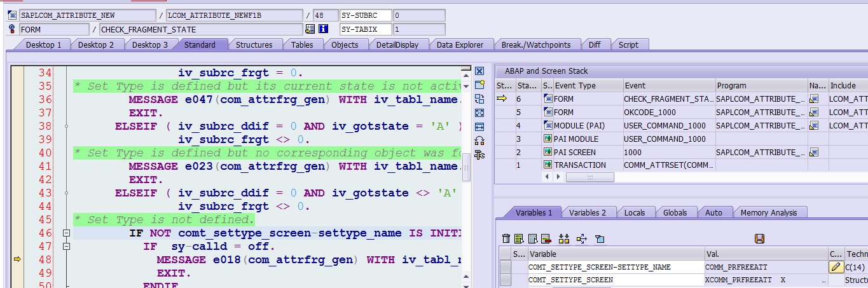Click the SY-SUBRC variable name field
Viewport: 868px width, 288px height.
(x=366, y=15)
